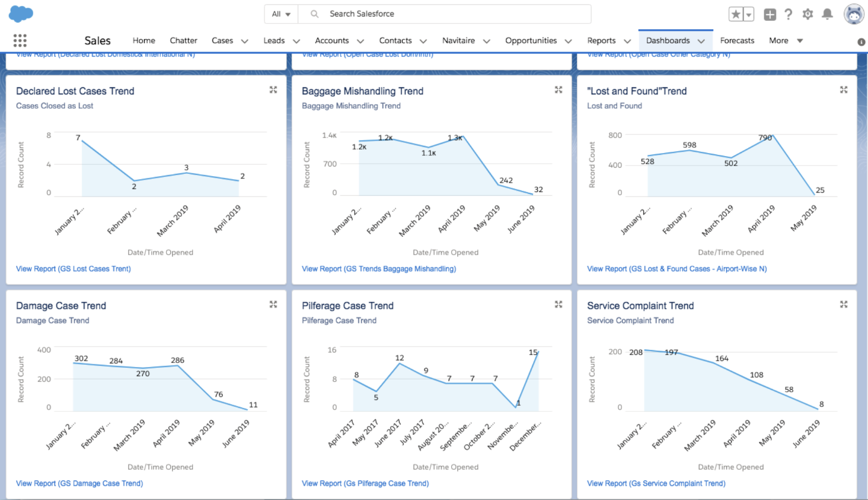Click the Pilferage Case Trend title
The image size is (868, 500).
(347, 305)
